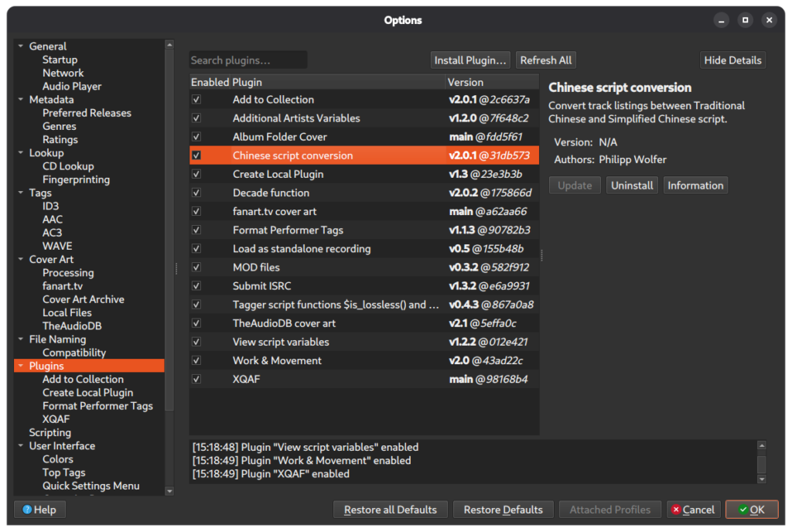
Task: Click the Install Plugin... button
Action: coord(470,60)
